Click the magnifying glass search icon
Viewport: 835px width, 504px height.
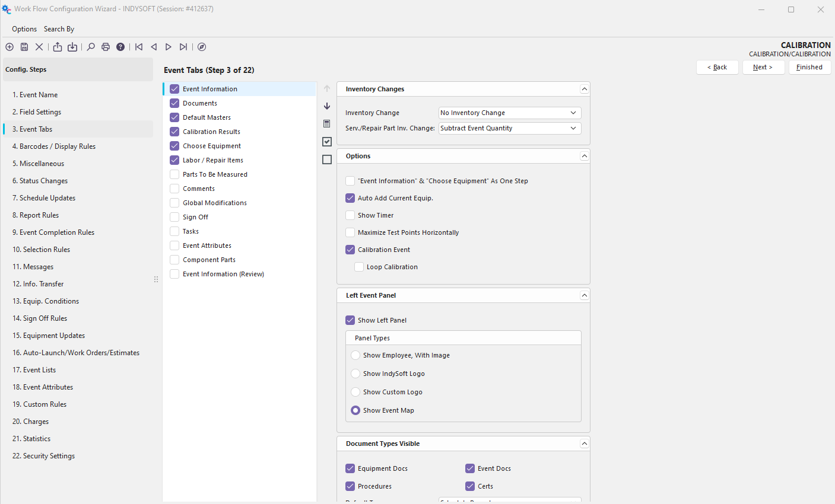[x=91, y=47]
